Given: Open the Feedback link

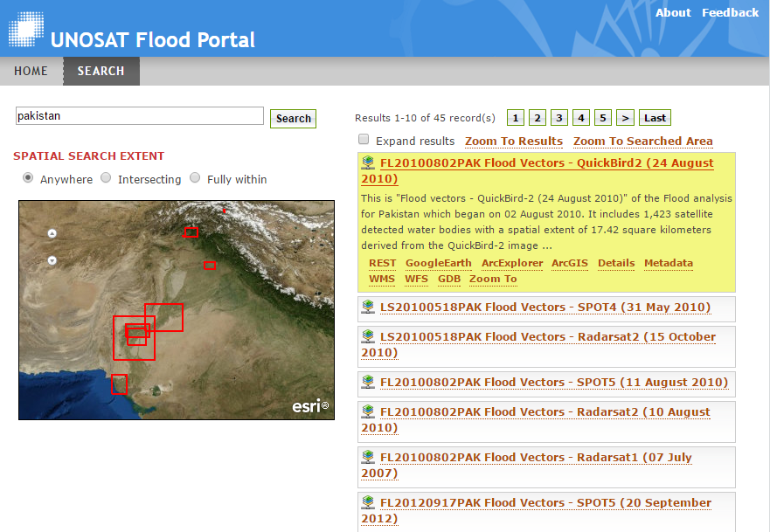Looking at the screenshot, I should point(730,13).
